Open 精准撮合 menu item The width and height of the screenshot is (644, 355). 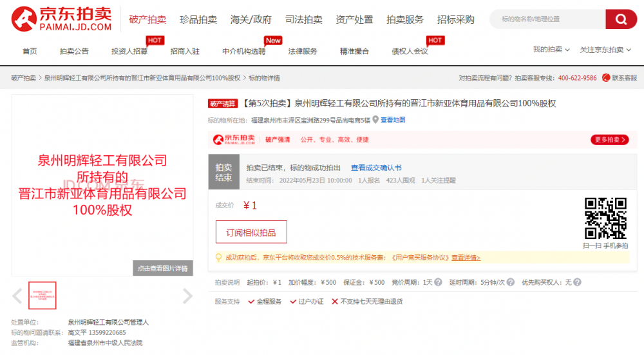pos(354,52)
